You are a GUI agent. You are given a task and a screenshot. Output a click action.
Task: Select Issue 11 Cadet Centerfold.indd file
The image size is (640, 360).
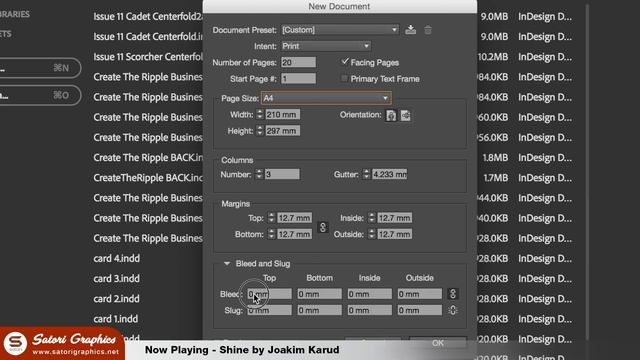click(x=148, y=36)
